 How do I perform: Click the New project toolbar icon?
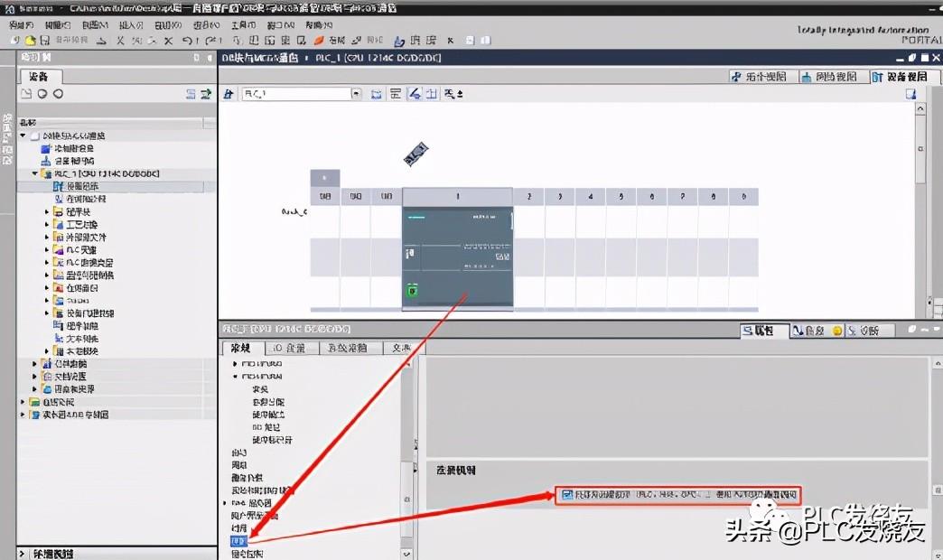click(15, 41)
